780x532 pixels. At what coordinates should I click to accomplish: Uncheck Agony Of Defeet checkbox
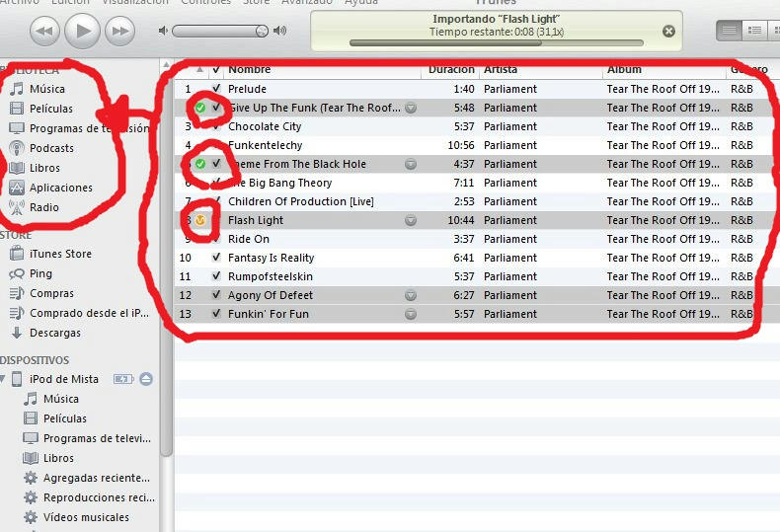point(216,295)
